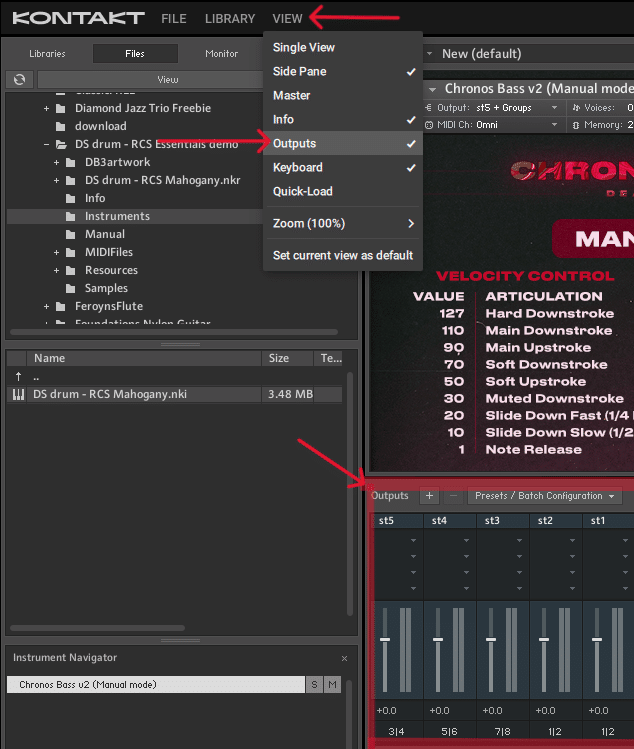Enable Quick-Load in View menu
This screenshot has width=634, height=749.
[x=343, y=192]
